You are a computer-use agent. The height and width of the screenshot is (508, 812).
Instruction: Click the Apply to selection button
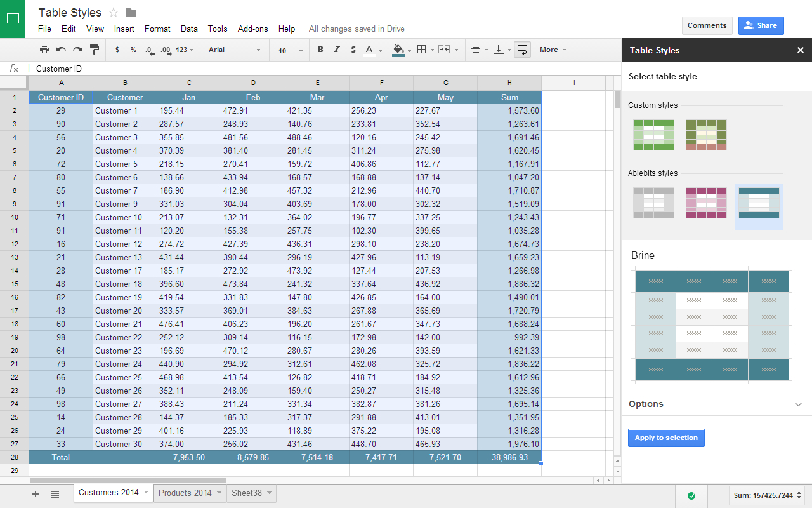tap(666, 438)
